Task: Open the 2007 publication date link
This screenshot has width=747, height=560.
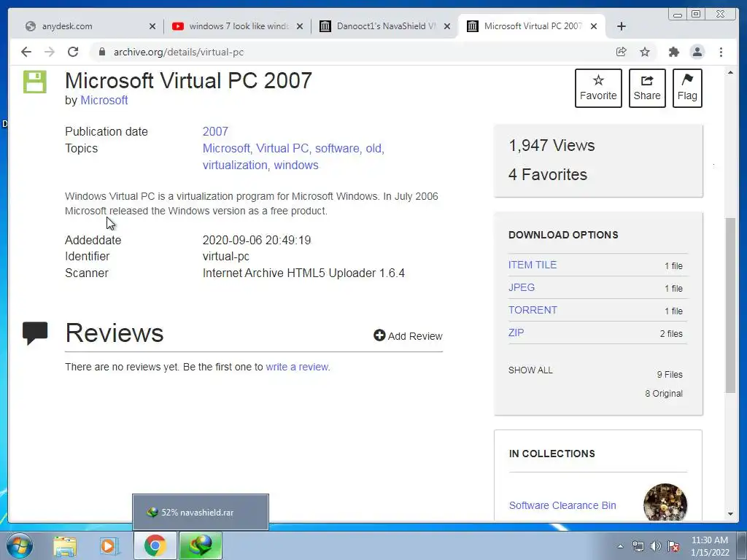Action: [x=215, y=131]
